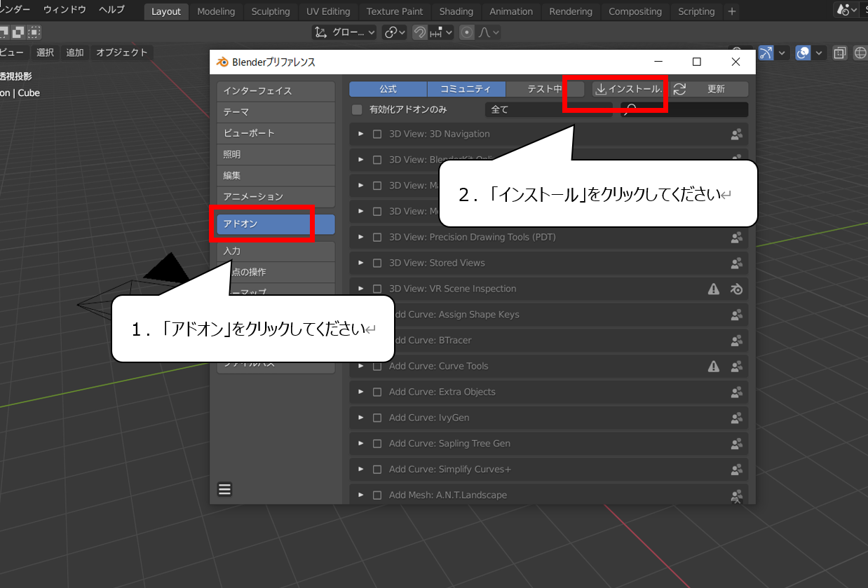Screen dimensions: 868x588
Task: Enable the Add Curve: Sapling Tree Gen checkbox
Action: (377, 444)
